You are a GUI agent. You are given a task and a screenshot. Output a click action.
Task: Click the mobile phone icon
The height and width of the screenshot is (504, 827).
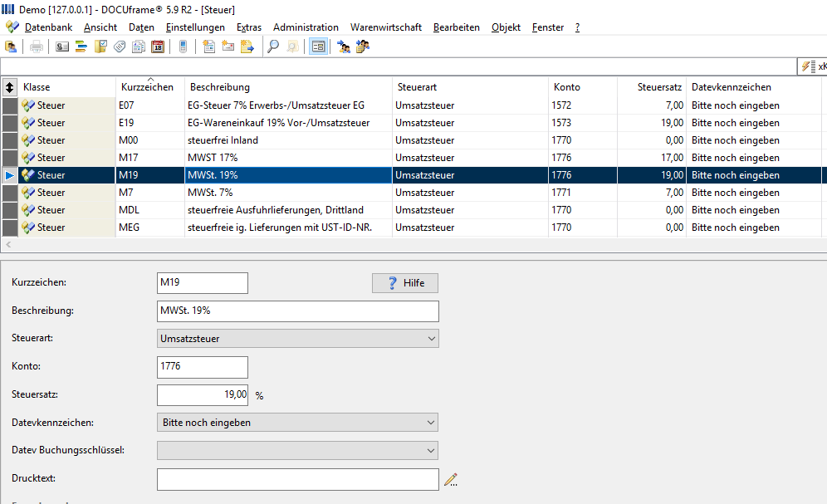(x=183, y=47)
